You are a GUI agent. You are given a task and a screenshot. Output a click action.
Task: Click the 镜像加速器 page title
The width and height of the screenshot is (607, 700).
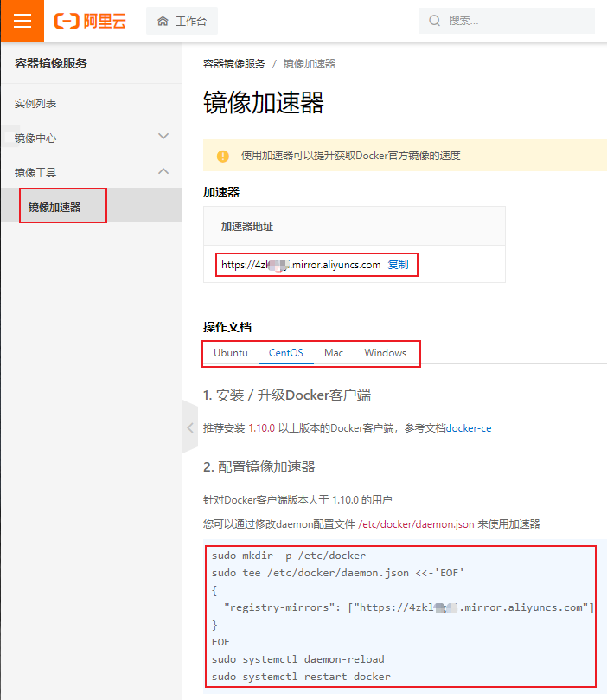click(x=264, y=102)
